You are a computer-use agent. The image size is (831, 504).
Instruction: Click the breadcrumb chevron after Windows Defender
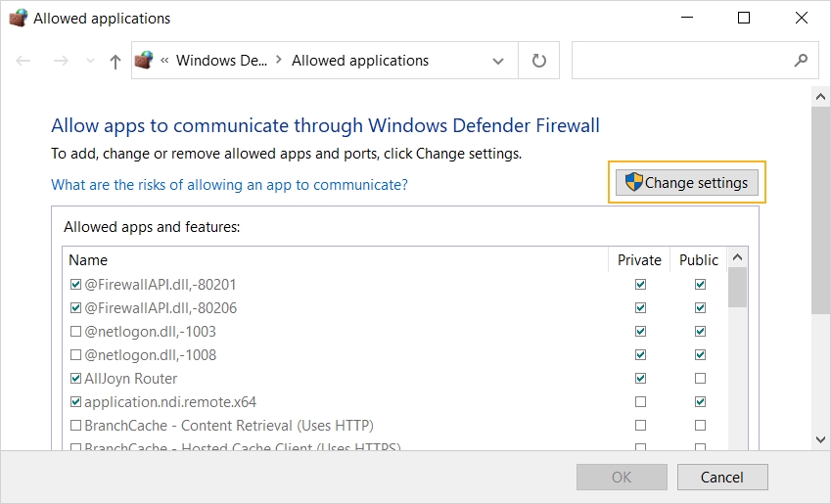(279, 61)
